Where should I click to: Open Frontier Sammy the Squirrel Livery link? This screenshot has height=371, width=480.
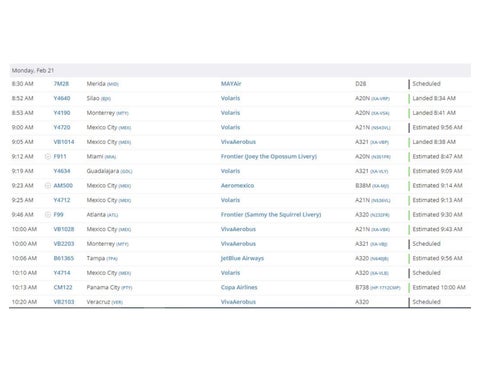(x=271, y=214)
